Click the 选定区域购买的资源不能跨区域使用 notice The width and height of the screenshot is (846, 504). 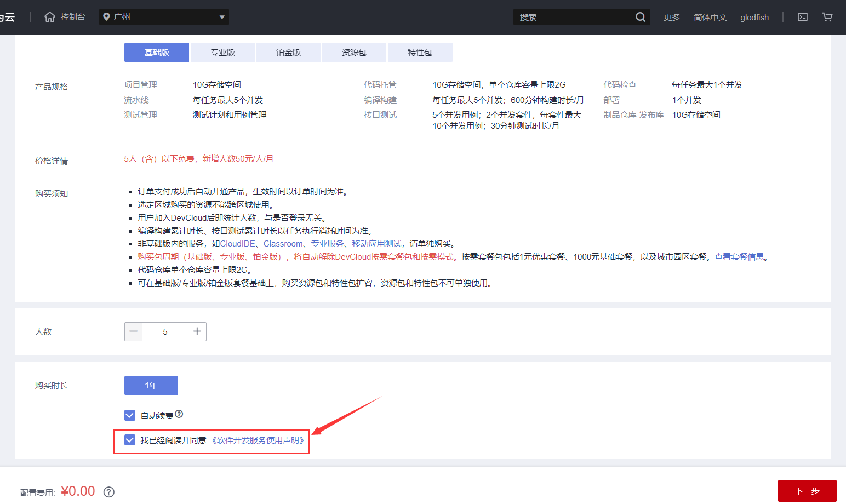205,205
